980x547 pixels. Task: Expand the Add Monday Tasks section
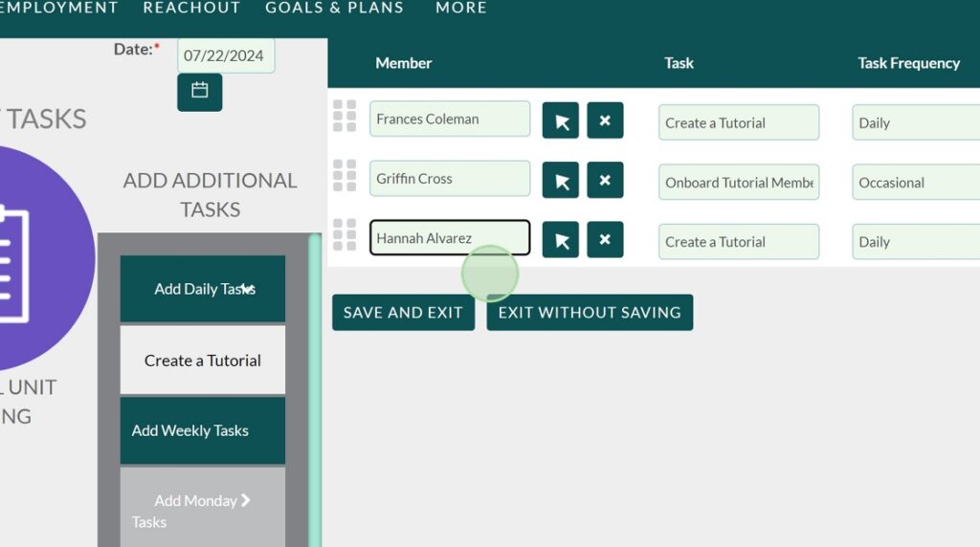203,510
